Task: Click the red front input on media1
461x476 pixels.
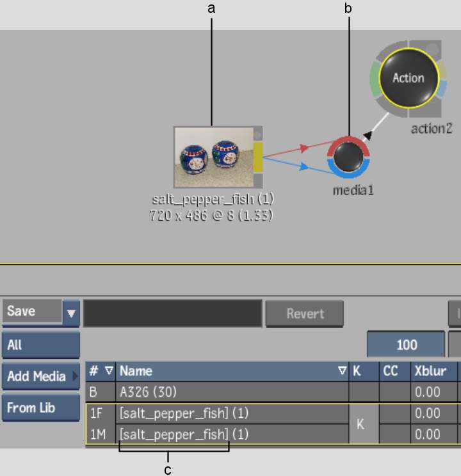Action: [x=349, y=142]
